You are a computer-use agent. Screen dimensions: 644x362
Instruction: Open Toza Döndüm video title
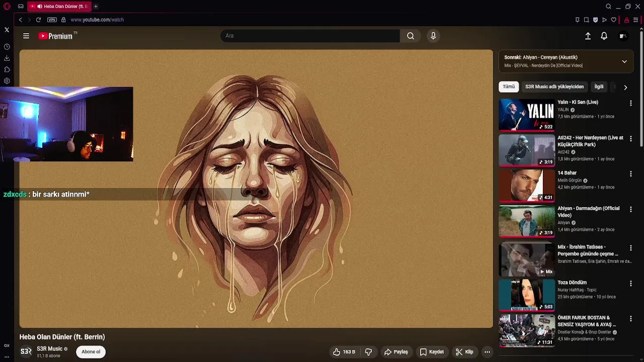coord(572,283)
